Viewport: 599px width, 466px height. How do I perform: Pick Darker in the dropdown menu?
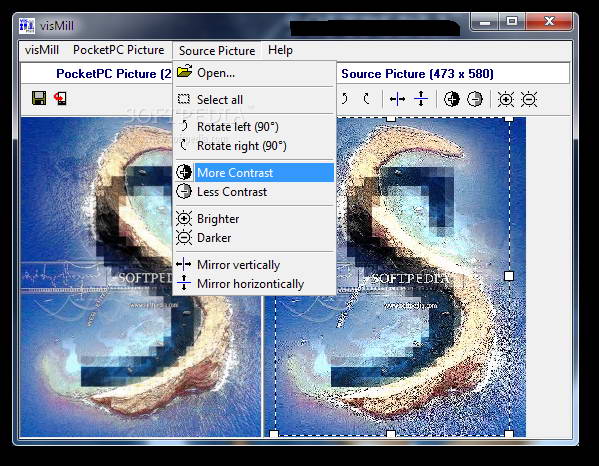pyautogui.click(x=254, y=238)
